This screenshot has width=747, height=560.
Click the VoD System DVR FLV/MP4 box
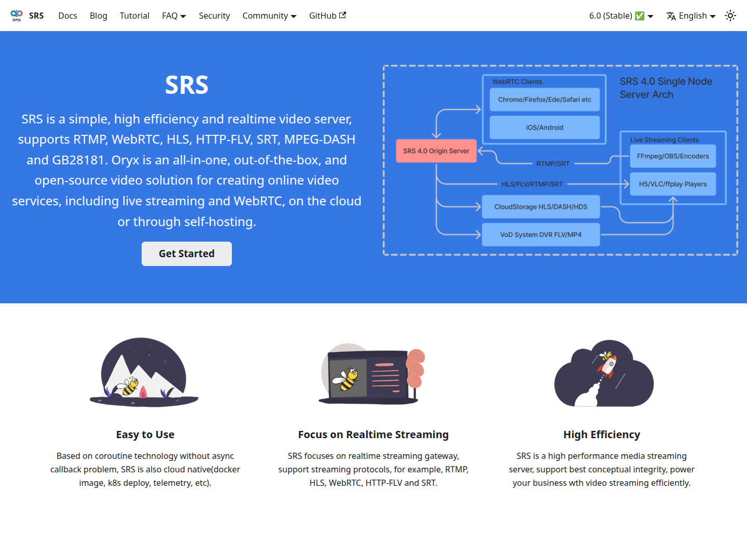tap(541, 235)
